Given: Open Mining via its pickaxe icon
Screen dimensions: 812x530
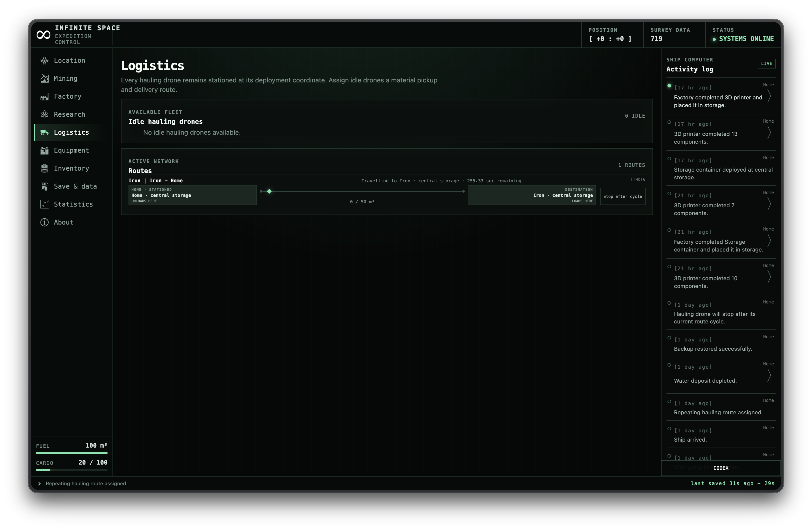Looking at the screenshot, I should click(x=44, y=78).
